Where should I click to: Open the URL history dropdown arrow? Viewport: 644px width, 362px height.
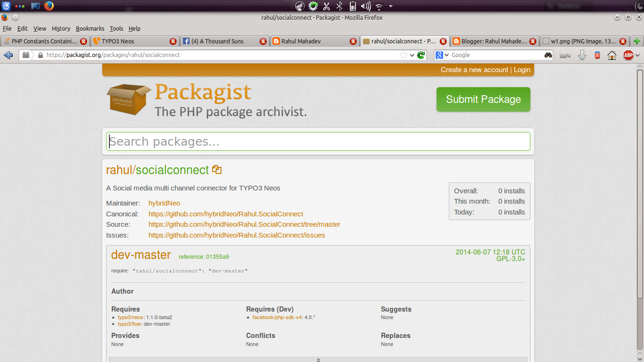(x=412, y=55)
